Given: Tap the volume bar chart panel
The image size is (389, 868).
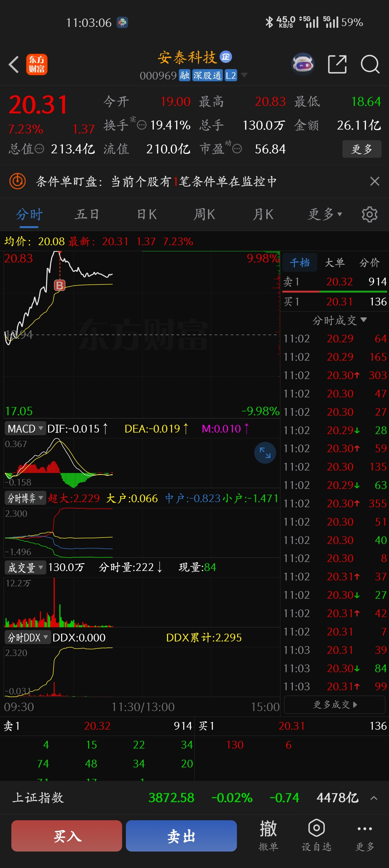Looking at the screenshot, I should [142, 602].
